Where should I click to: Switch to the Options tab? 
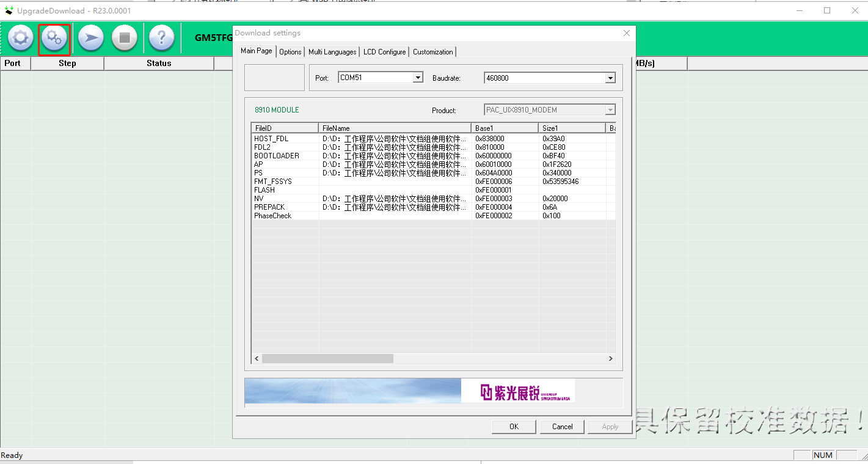290,52
